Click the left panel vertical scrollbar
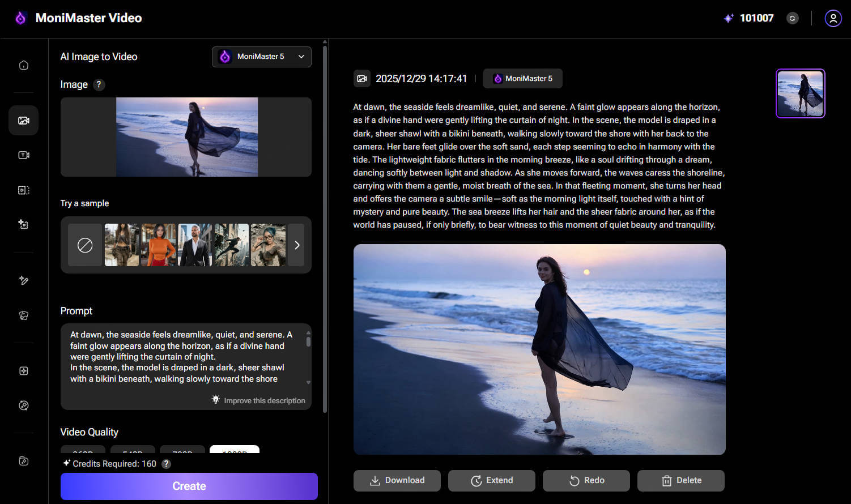The height and width of the screenshot is (504, 851). pyautogui.click(x=325, y=227)
